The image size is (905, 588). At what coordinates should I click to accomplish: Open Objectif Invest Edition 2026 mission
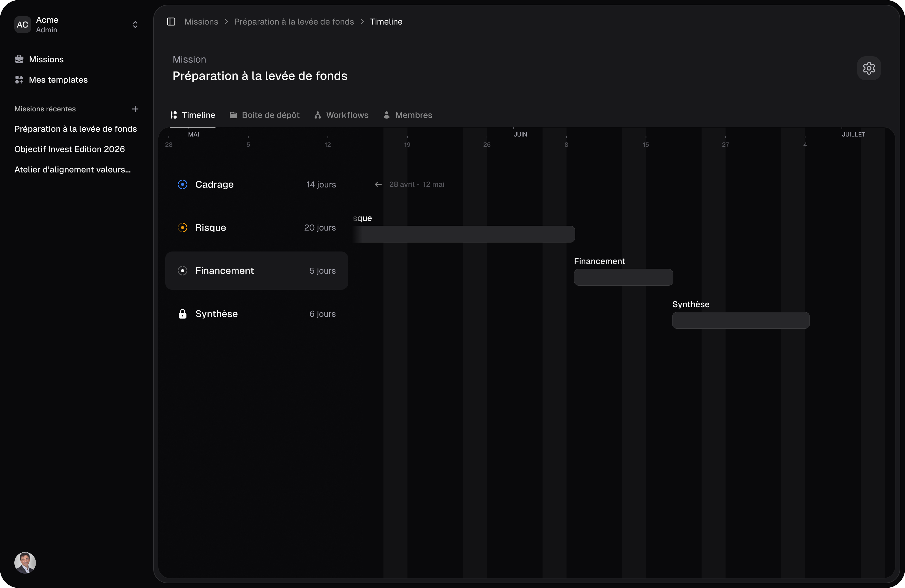click(x=70, y=149)
